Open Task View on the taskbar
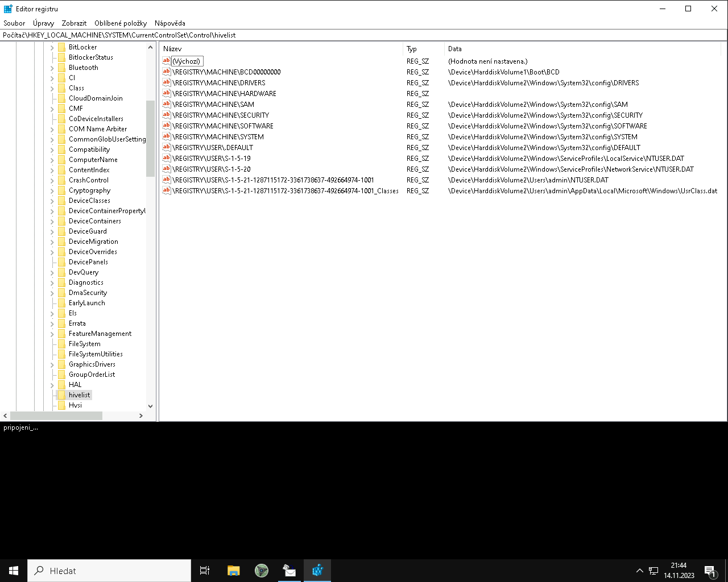 point(205,570)
